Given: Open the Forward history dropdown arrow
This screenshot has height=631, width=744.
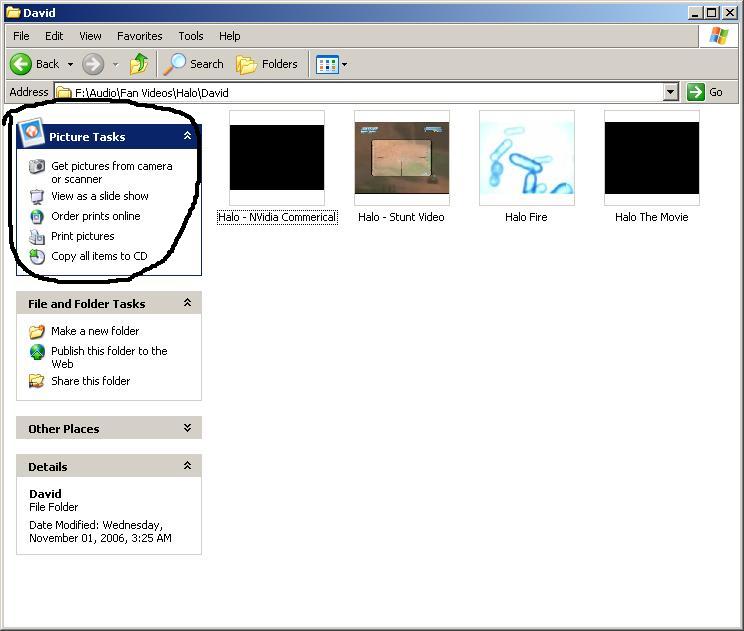Looking at the screenshot, I should (115, 64).
